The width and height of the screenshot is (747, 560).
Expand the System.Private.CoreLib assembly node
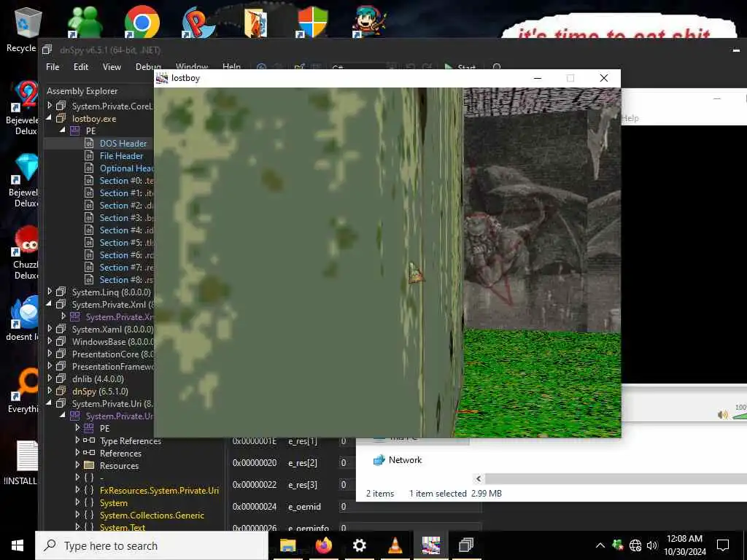[x=50, y=106]
